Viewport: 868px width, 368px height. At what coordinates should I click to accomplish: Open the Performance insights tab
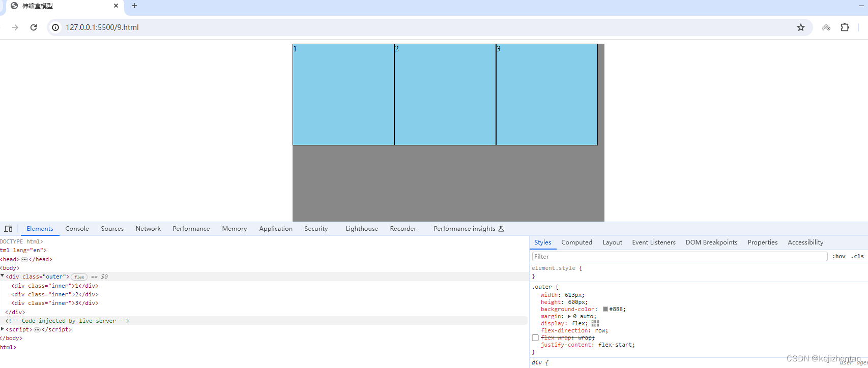tap(465, 229)
